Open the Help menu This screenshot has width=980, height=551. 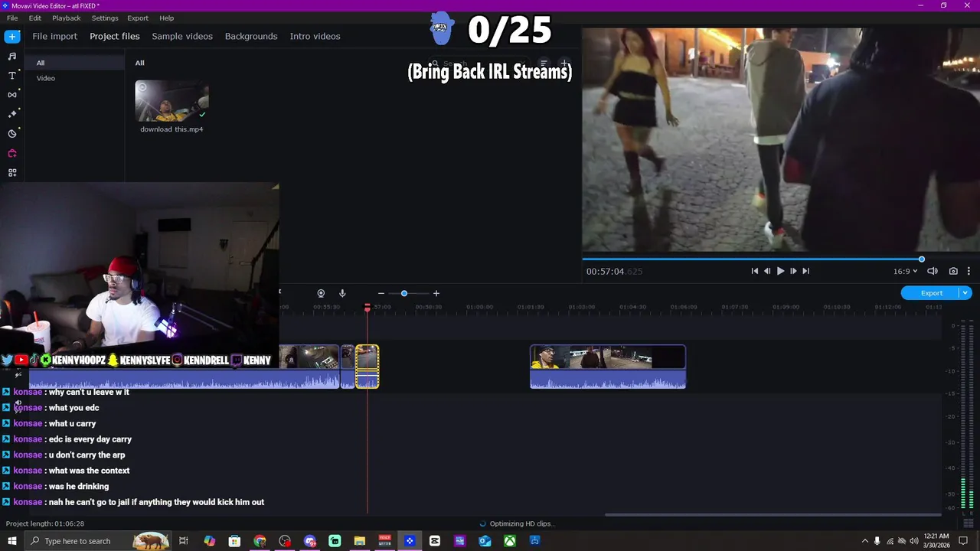click(167, 18)
